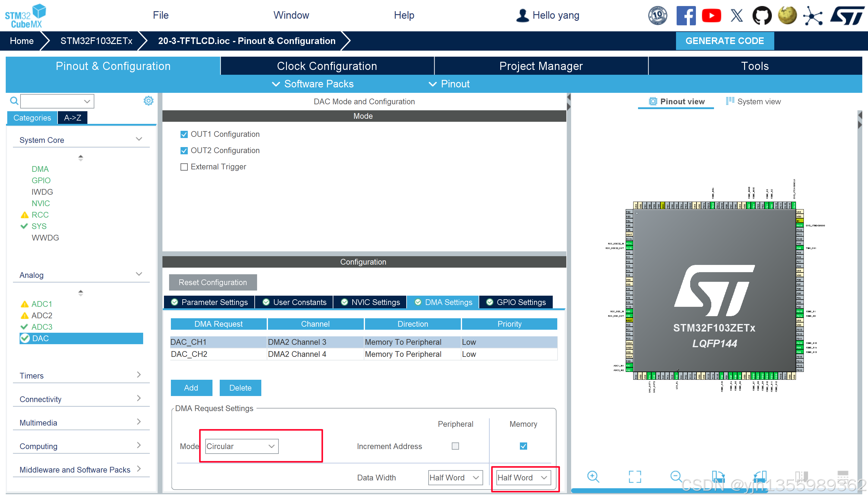Click Add DMA request button
The width and height of the screenshot is (868, 500).
coord(191,388)
